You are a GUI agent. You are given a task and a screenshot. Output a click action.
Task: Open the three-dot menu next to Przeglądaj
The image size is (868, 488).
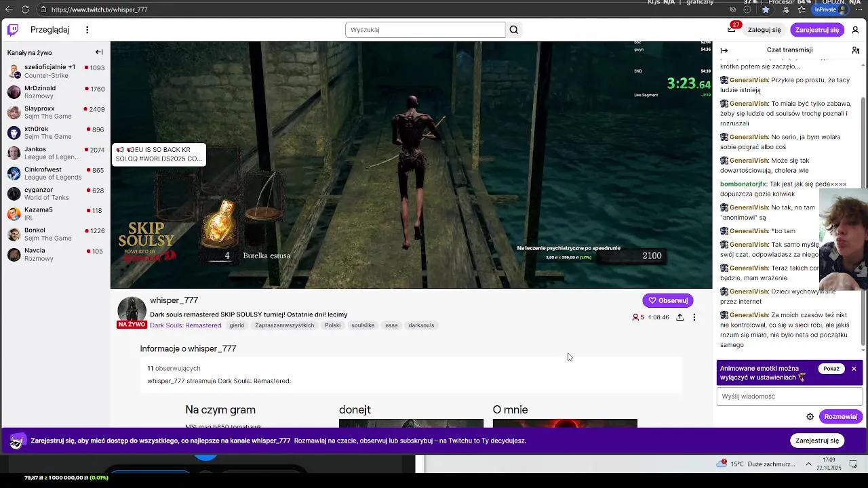click(87, 30)
